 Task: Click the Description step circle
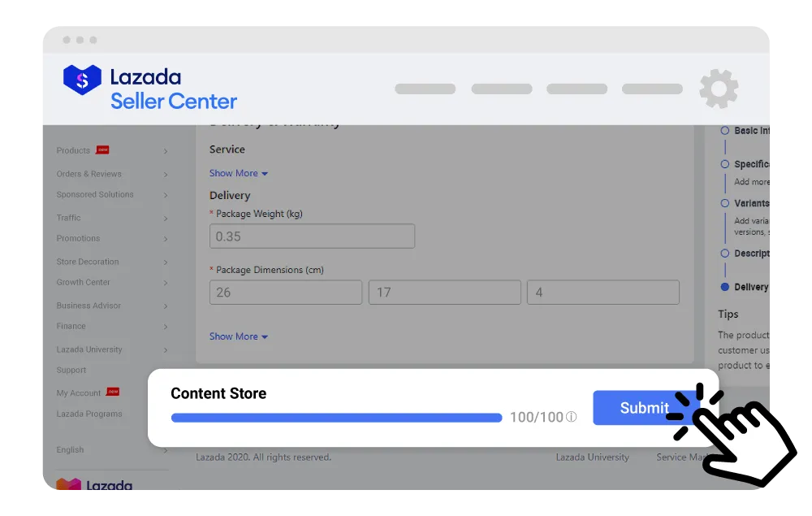click(724, 254)
